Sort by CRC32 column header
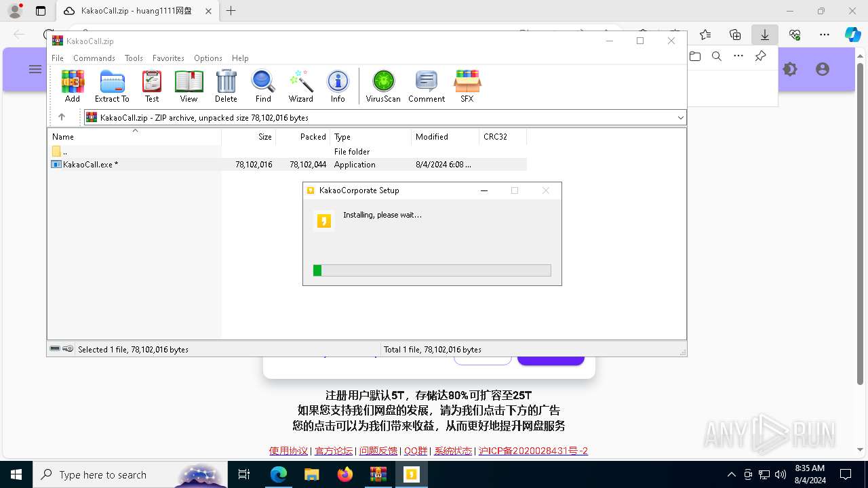Screen dimensions: 868x488 [x=503, y=137]
